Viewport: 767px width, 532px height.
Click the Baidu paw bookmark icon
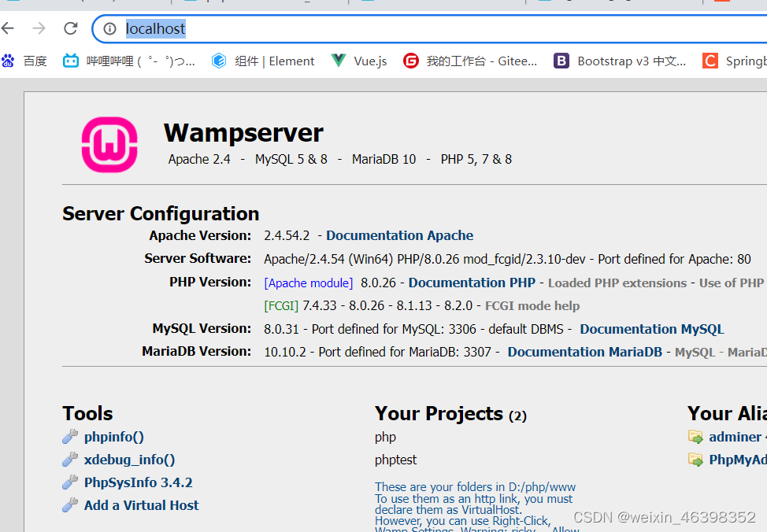[9, 61]
